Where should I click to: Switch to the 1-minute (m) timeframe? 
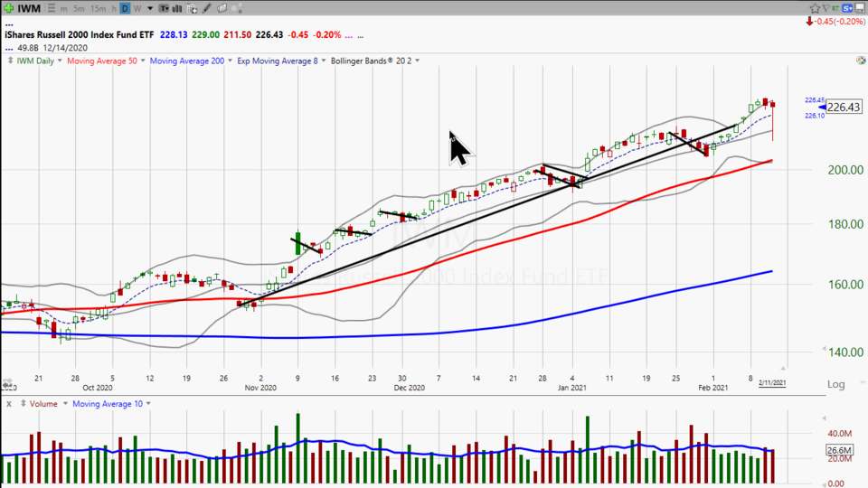(63, 8)
